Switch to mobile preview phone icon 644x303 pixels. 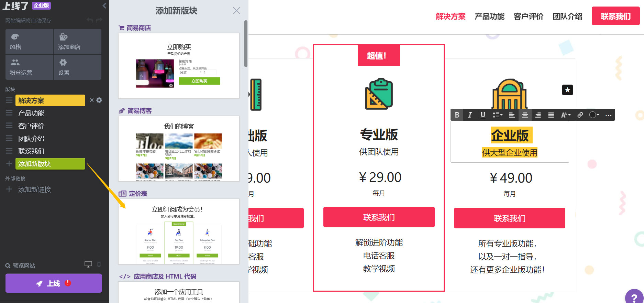coord(99,264)
